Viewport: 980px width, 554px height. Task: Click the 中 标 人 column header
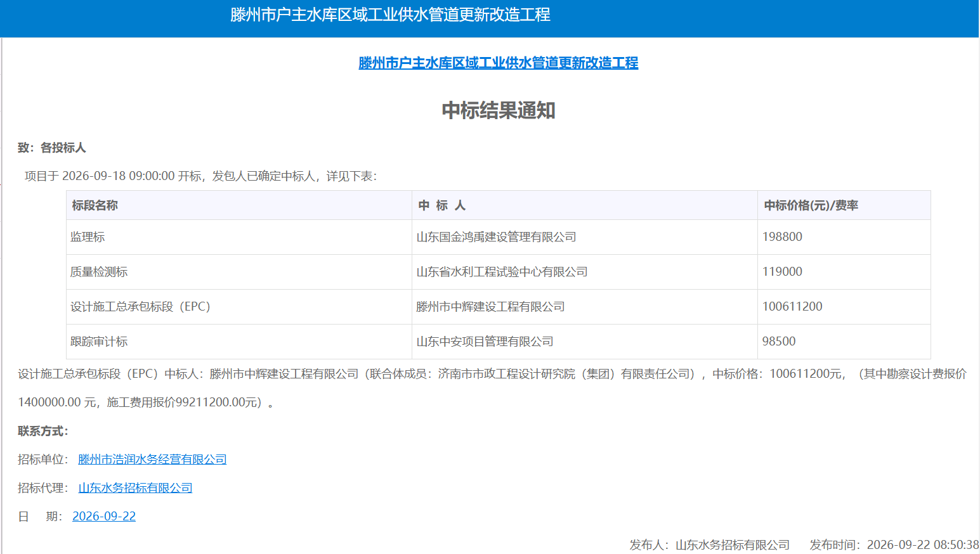pyautogui.click(x=585, y=205)
